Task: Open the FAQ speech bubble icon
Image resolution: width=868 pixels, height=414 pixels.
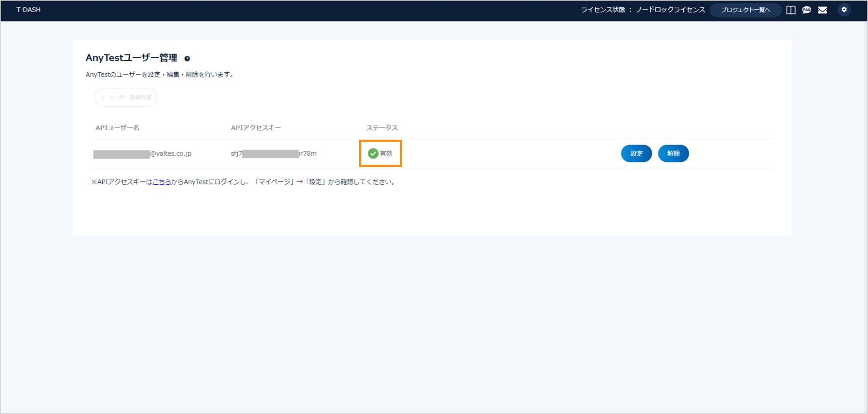Action: click(x=807, y=10)
